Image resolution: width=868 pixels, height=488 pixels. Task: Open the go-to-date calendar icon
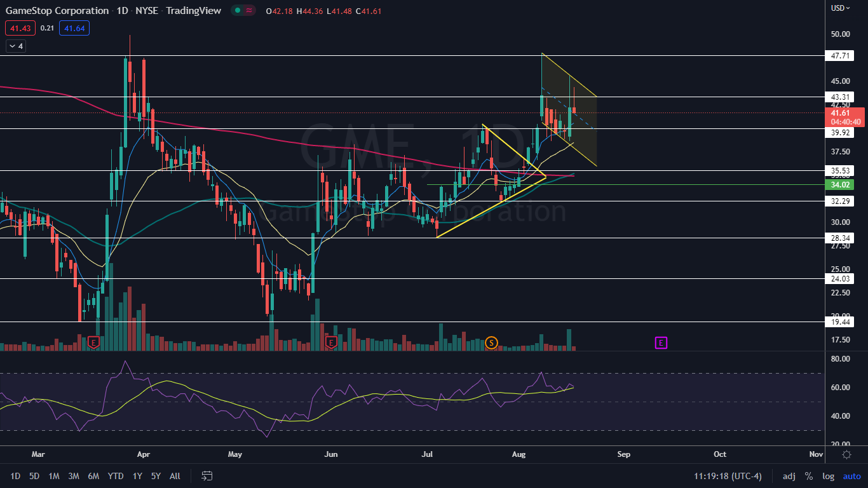point(207,475)
